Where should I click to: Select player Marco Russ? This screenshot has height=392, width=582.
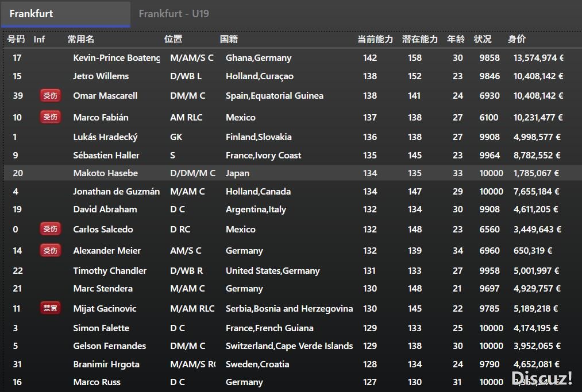coord(97,382)
